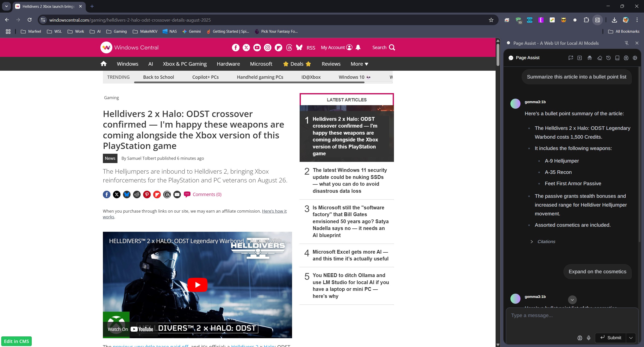Click the Search magnifier in site header
Screen dimensions: 644x347
[x=392, y=48]
